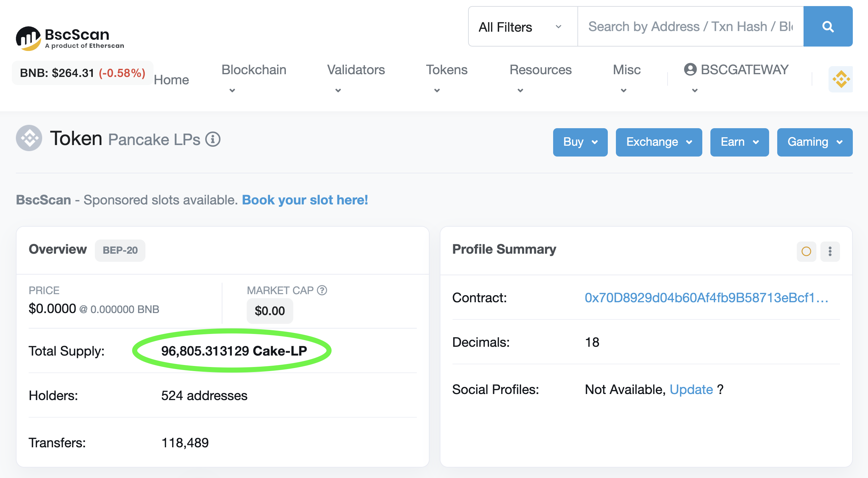Click the BEP-20 badge
Viewport: 868px width, 478px height.
point(120,250)
